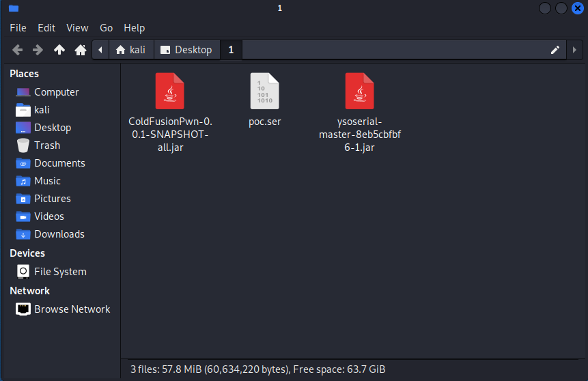Open the Go menu
This screenshot has height=381, width=588.
[x=106, y=28]
